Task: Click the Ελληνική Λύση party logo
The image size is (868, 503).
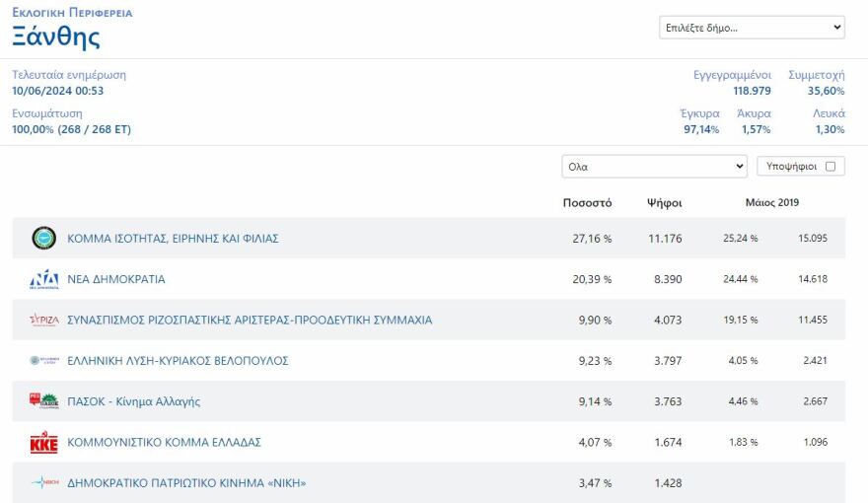Action: (x=44, y=361)
